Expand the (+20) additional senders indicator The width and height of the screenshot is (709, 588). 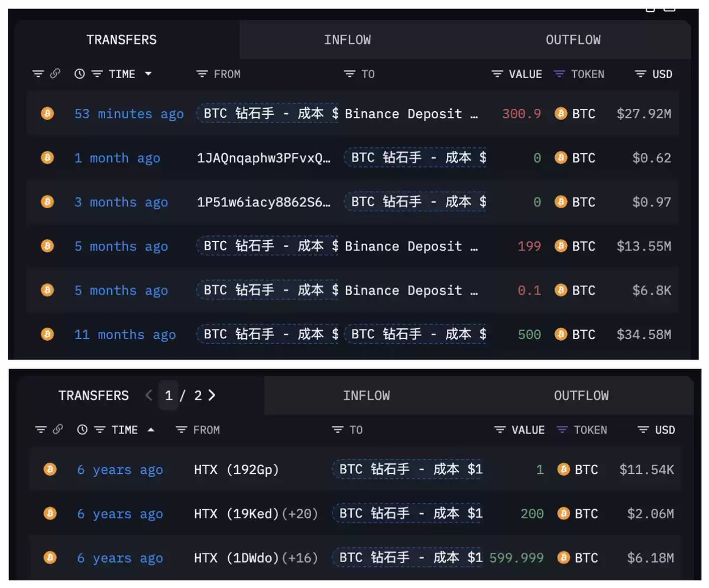pos(300,514)
